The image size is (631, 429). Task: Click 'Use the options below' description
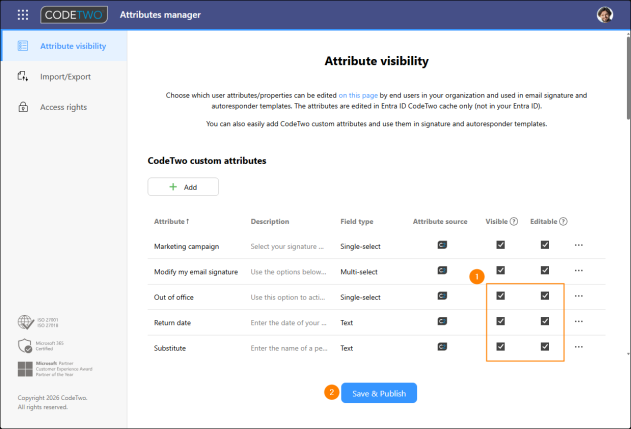pos(288,272)
